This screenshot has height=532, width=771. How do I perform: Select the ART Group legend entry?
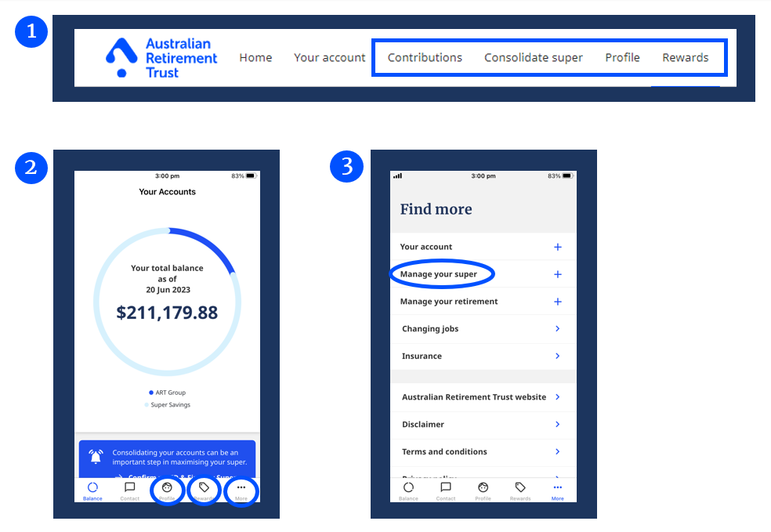click(167, 393)
